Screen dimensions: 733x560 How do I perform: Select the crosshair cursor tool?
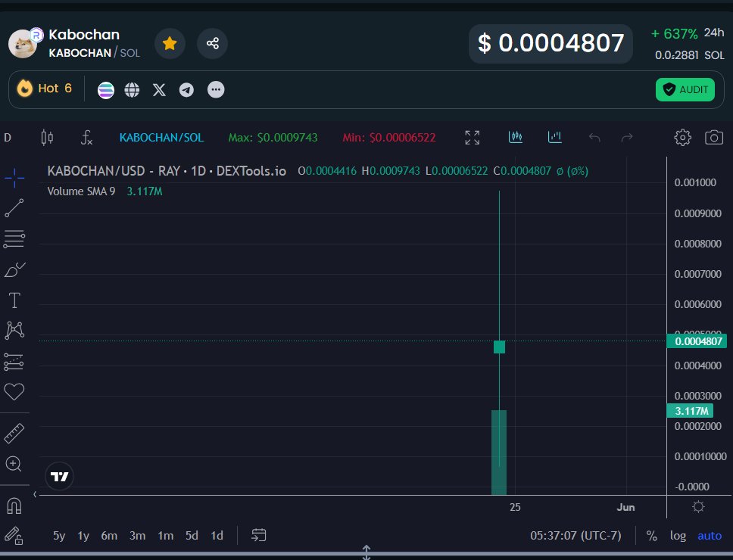point(14,178)
